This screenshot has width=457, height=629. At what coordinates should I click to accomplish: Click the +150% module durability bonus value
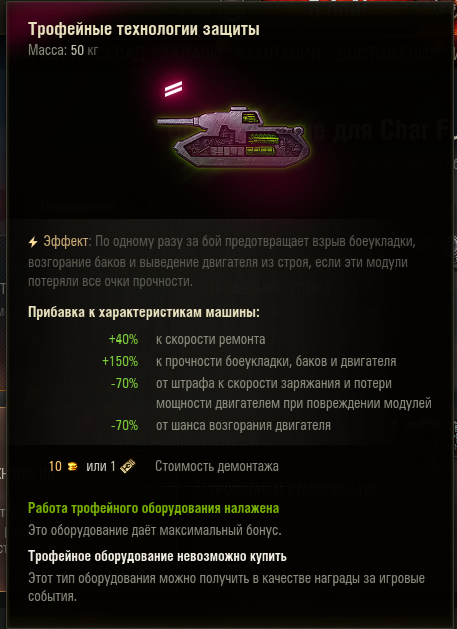click(x=120, y=361)
